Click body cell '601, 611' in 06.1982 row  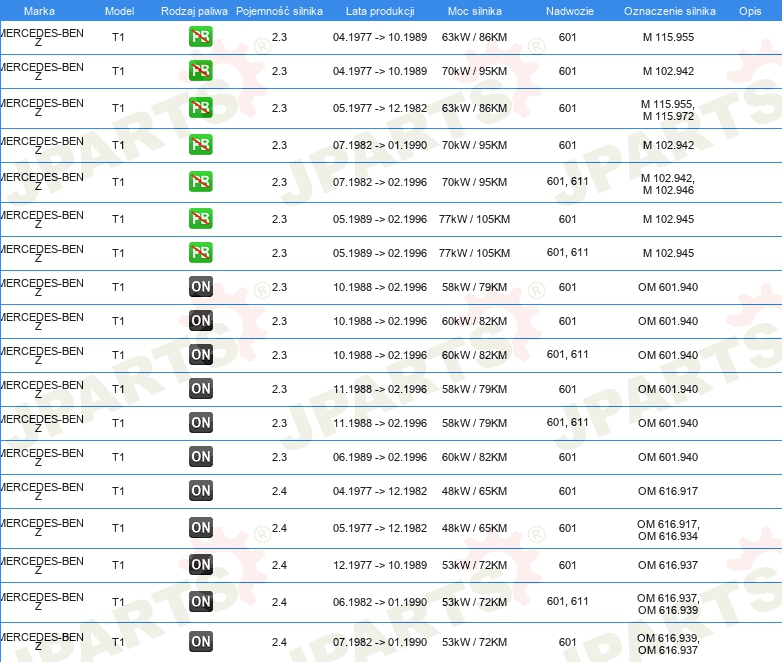(567, 601)
